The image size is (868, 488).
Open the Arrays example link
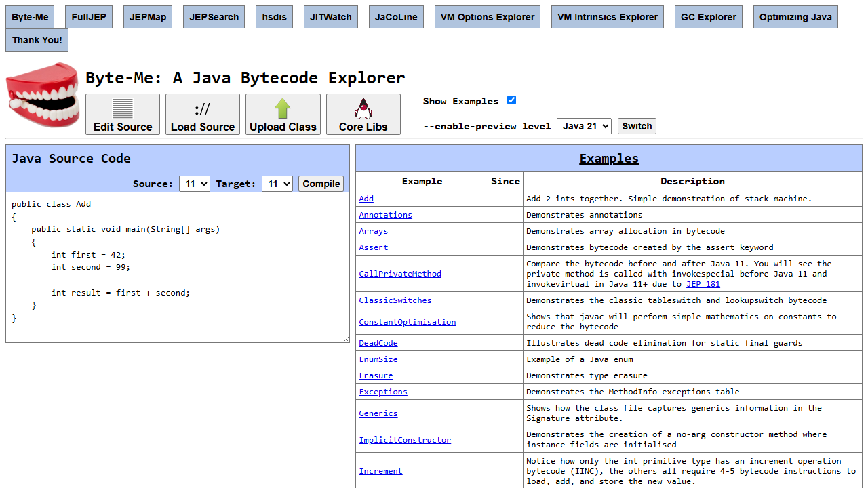(x=374, y=231)
